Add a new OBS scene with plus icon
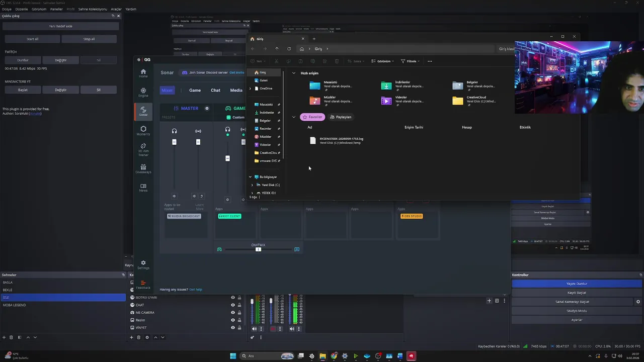This screenshot has width=644, height=362. click(4, 337)
